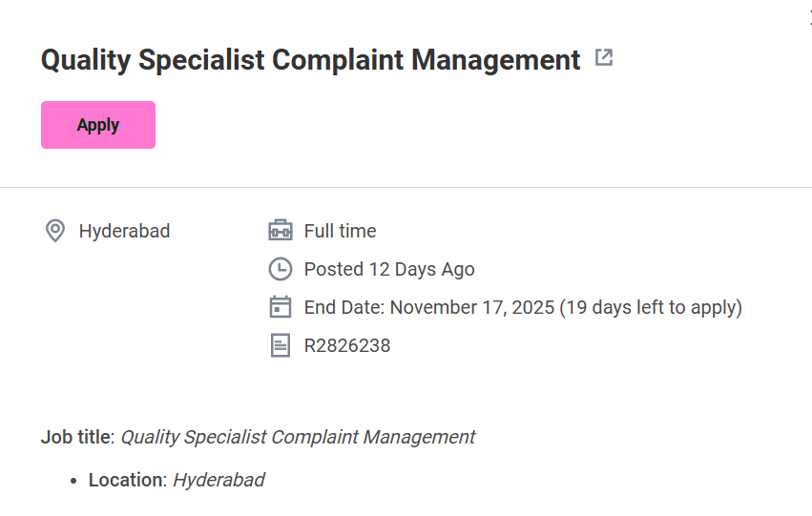Click the Quality Specialist Complaint Management heading
The width and height of the screenshot is (812, 516).
[310, 60]
